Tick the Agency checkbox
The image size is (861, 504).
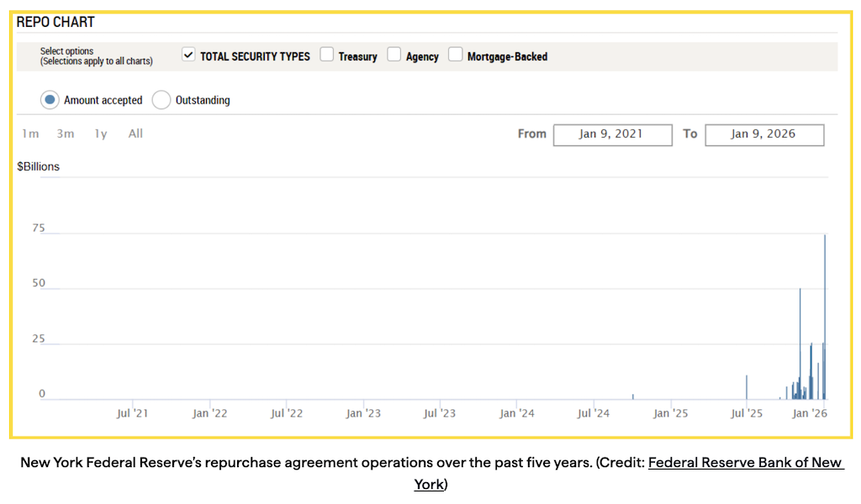pos(394,55)
